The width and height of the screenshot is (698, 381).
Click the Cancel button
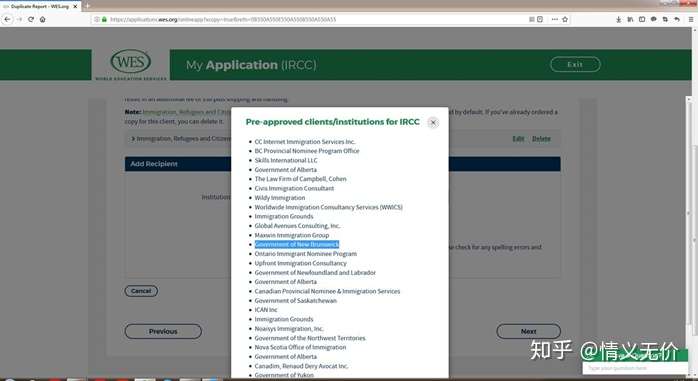pos(141,291)
